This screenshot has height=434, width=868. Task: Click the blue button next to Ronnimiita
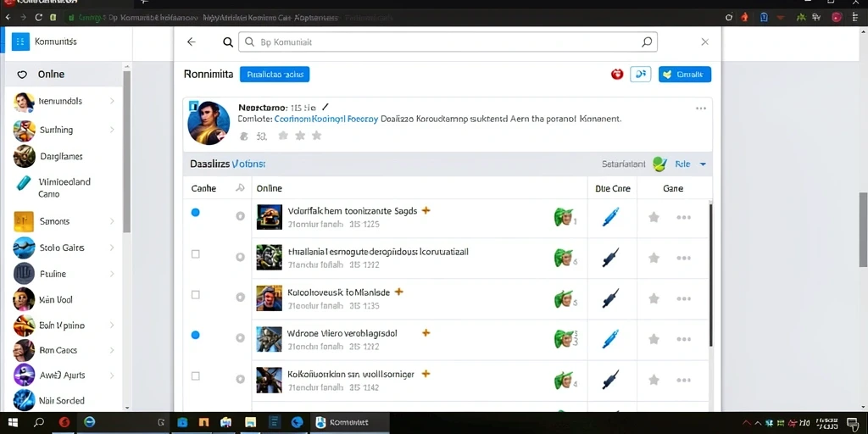point(275,75)
